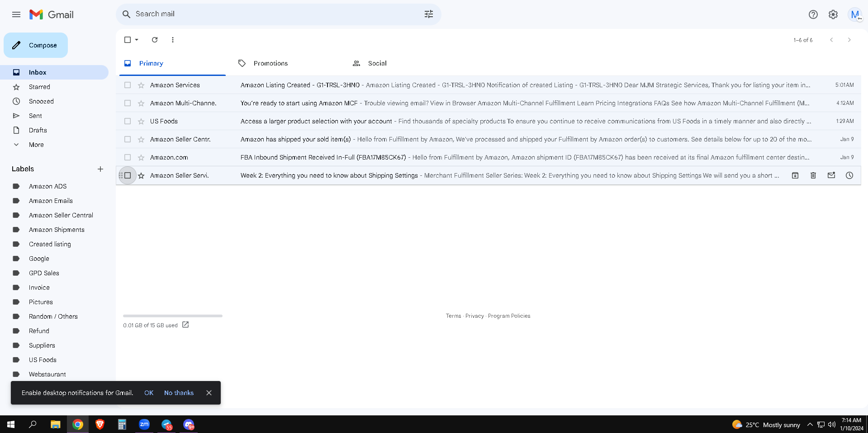Open the select dropdown arrow
The width and height of the screenshot is (868, 433).
137,40
